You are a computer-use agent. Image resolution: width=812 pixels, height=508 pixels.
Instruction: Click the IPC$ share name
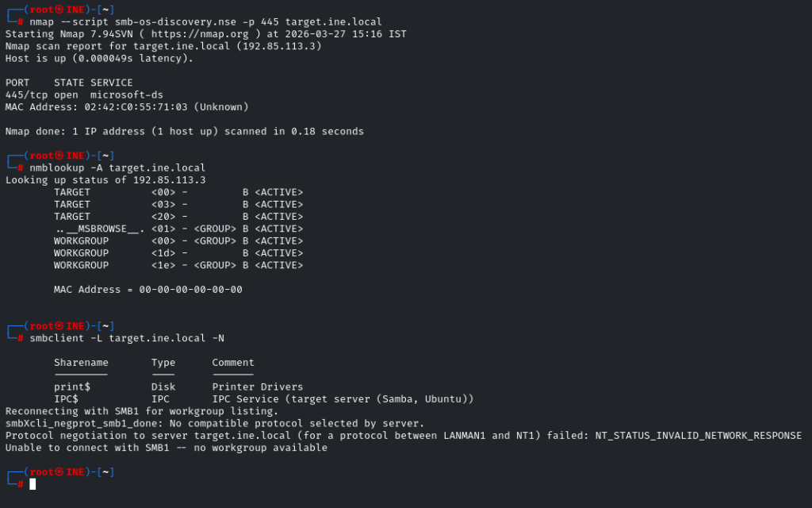click(x=66, y=398)
